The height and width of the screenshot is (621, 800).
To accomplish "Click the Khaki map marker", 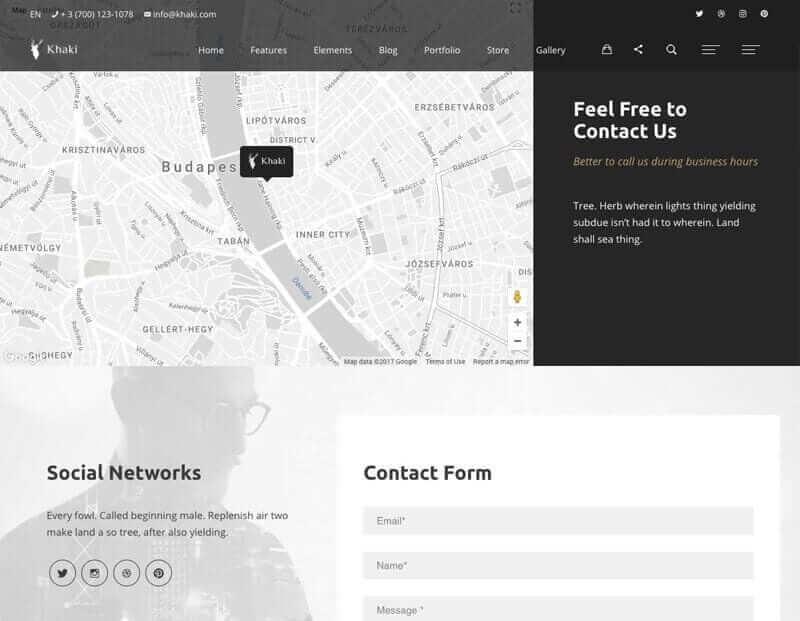I will [x=266, y=161].
